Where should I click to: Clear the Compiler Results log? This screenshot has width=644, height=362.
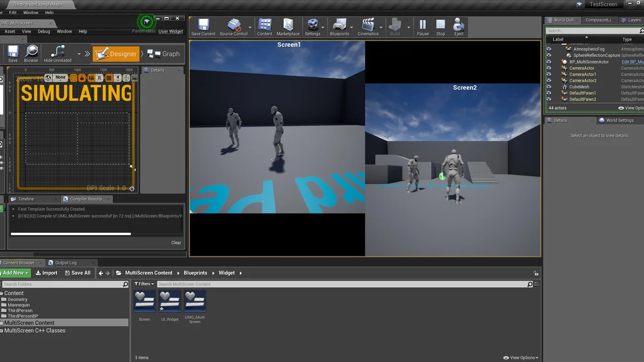176,242
